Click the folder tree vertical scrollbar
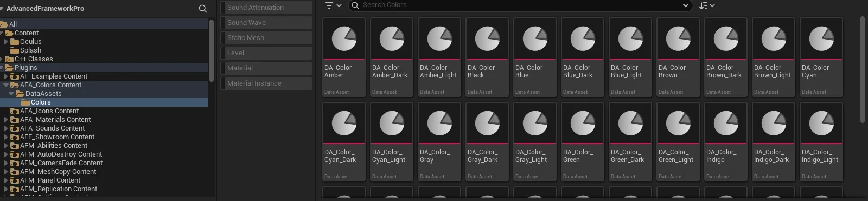868x201 pixels. [212, 50]
